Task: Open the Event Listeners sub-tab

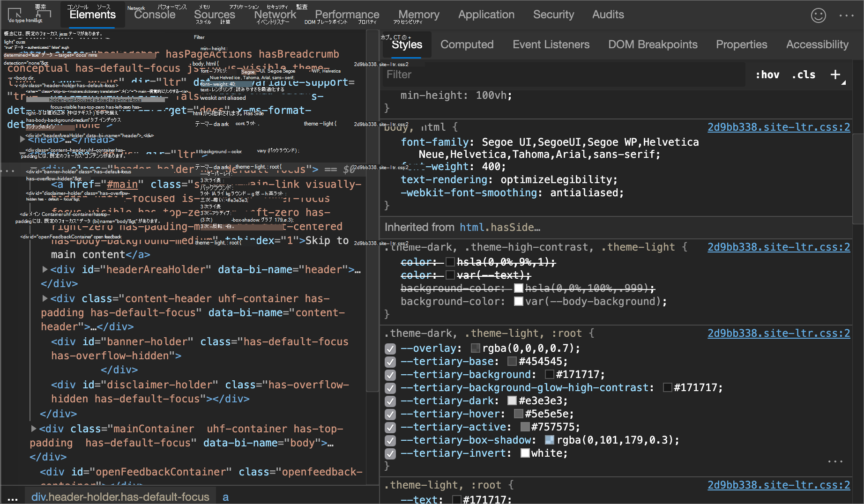Action: (x=551, y=44)
